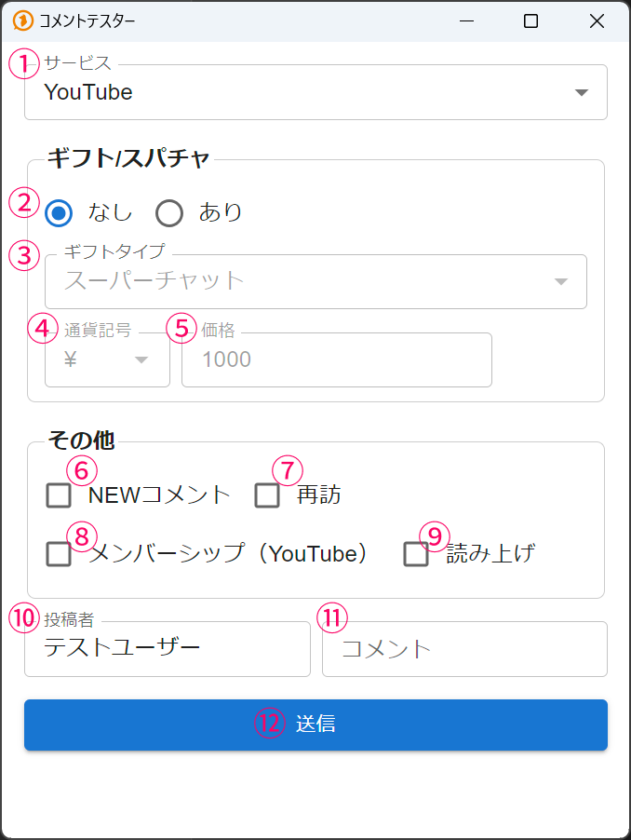
Task: Click the ギフトタイプ dropdown arrow icon
Action: point(561,281)
